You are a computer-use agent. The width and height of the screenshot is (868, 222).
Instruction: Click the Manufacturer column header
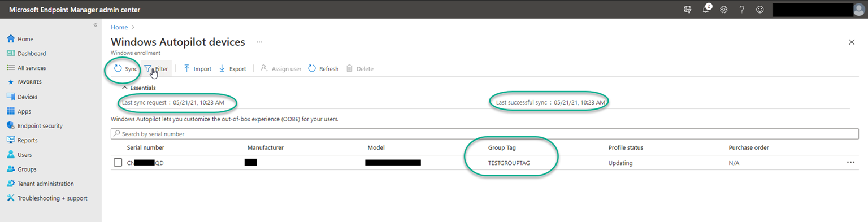(x=265, y=148)
